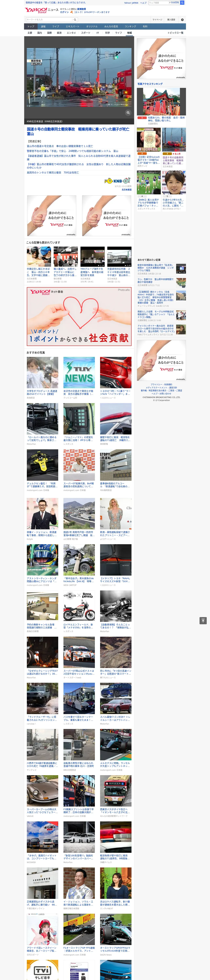
Task: Click the blue web search button in the top bar
Action: click(x=182, y=3)
